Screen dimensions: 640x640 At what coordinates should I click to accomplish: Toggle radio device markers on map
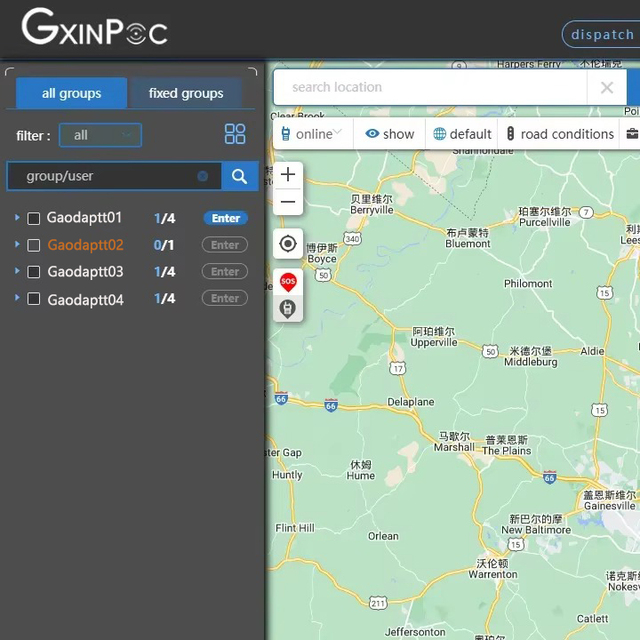(288, 309)
